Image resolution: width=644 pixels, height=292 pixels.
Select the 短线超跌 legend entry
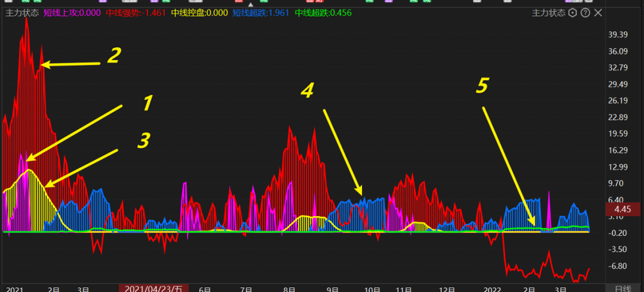(x=262, y=13)
